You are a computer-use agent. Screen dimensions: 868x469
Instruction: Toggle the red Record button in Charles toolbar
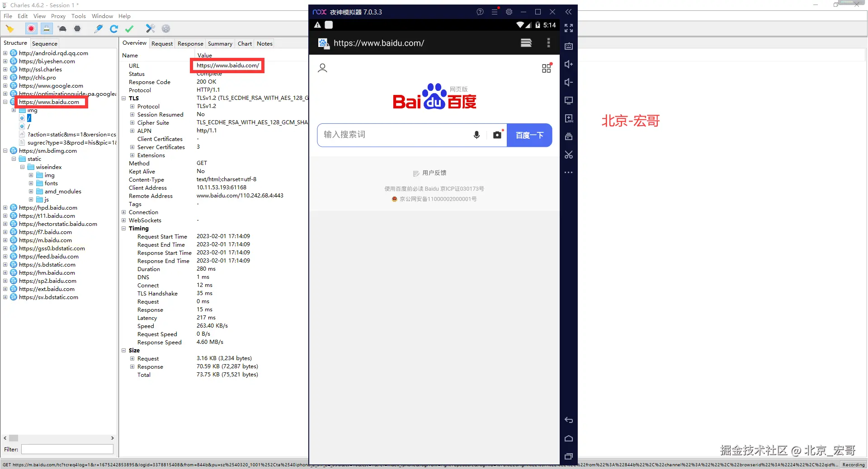(31, 29)
